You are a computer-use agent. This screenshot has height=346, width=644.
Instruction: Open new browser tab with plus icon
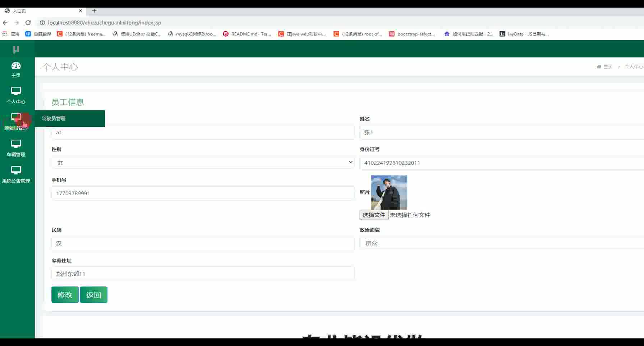(x=94, y=11)
